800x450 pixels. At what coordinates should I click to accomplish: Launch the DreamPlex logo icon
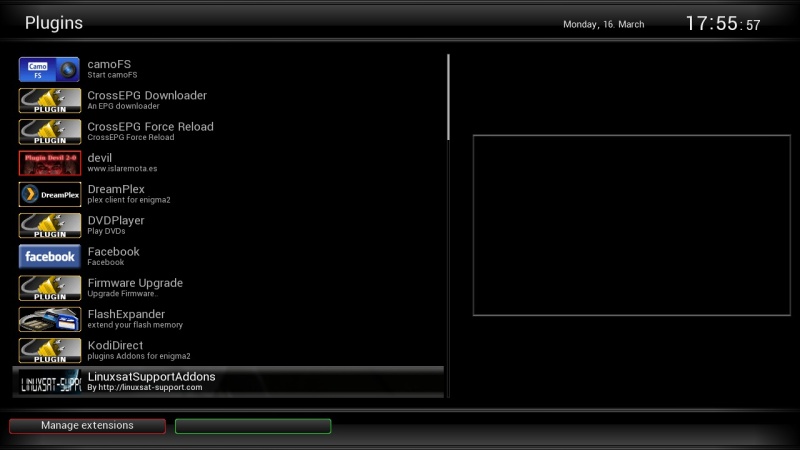49,194
